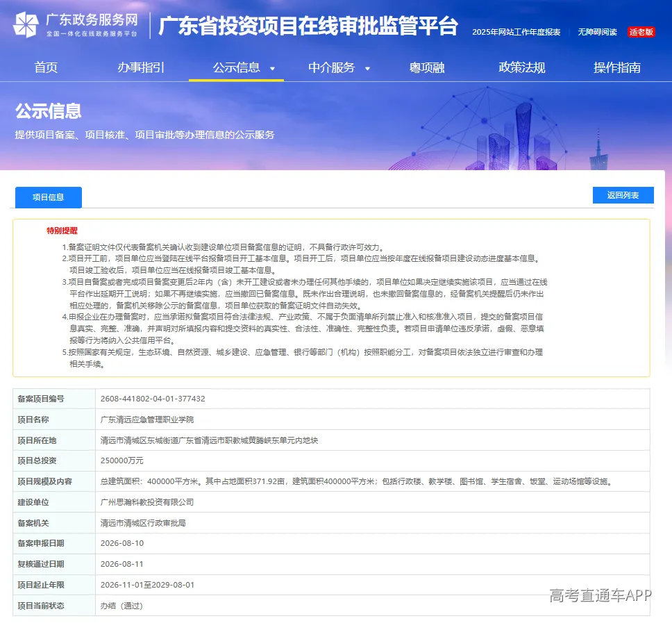
Task: Select the 公示信息 navigation menu
Action: click(x=236, y=67)
